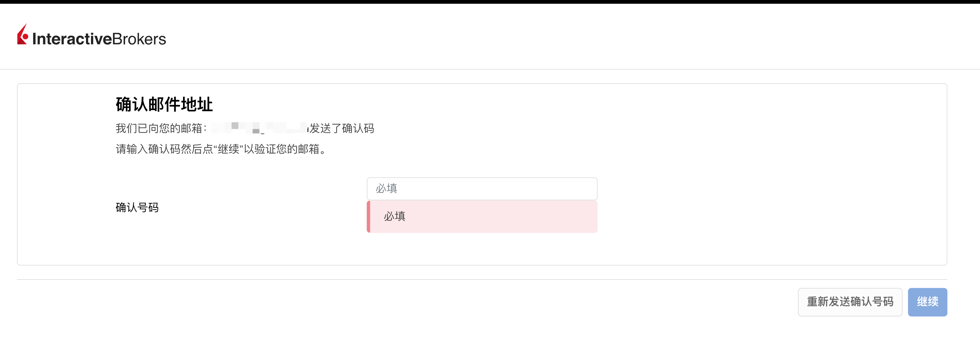Click the "Brokers" part of the logo
980x345 pixels.
click(x=139, y=39)
